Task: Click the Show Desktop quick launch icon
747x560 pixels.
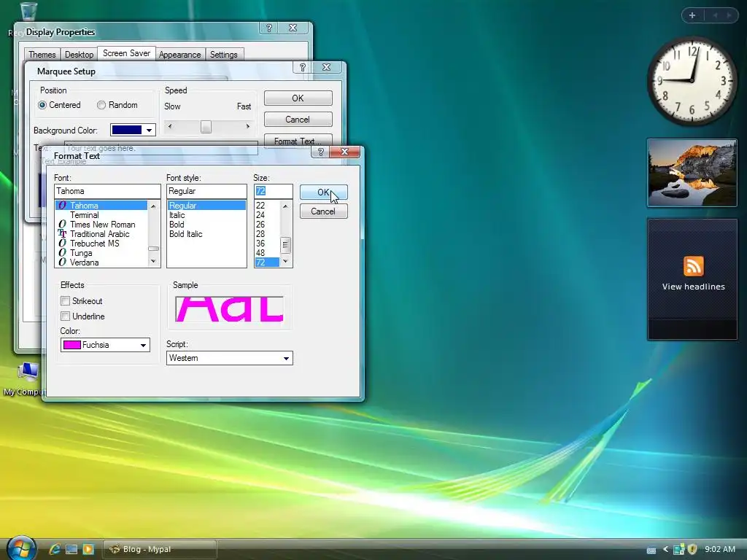Action: tap(71, 549)
